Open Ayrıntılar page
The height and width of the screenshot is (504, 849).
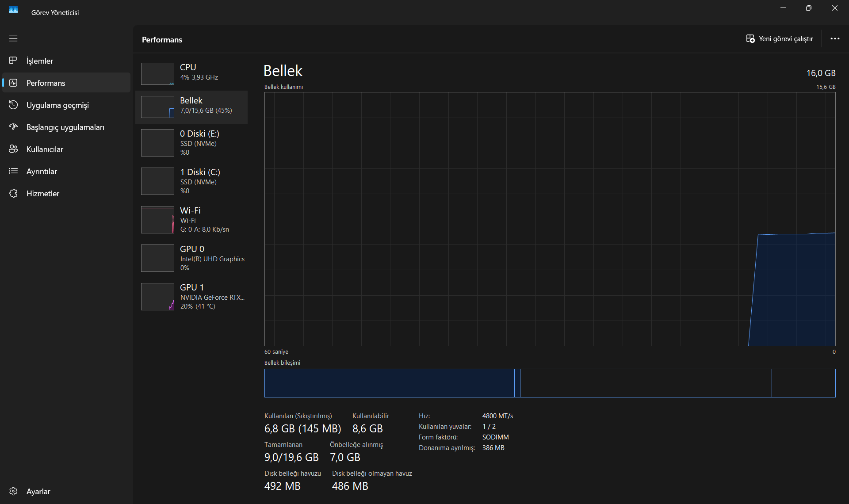point(66,171)
